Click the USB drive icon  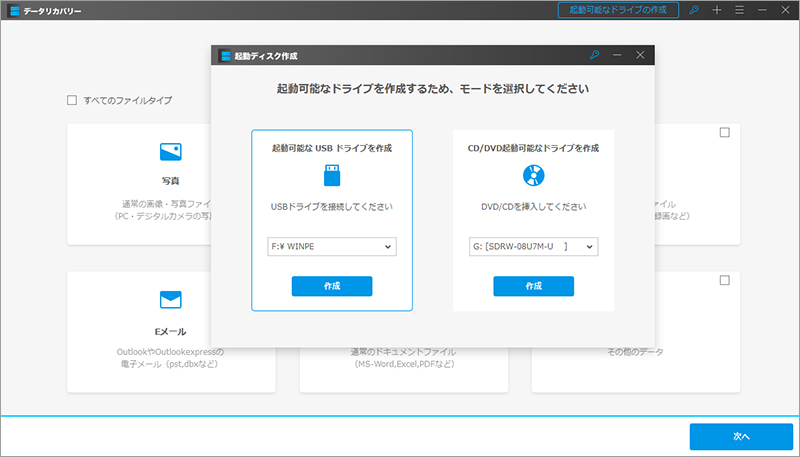tap(331, 177)
